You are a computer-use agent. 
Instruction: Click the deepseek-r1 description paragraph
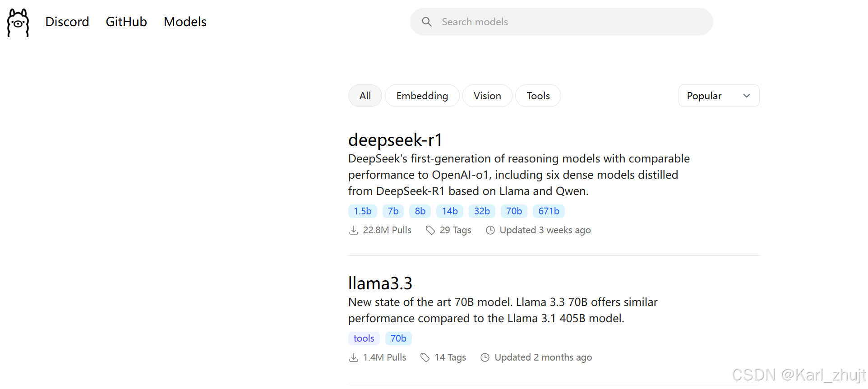519,175
